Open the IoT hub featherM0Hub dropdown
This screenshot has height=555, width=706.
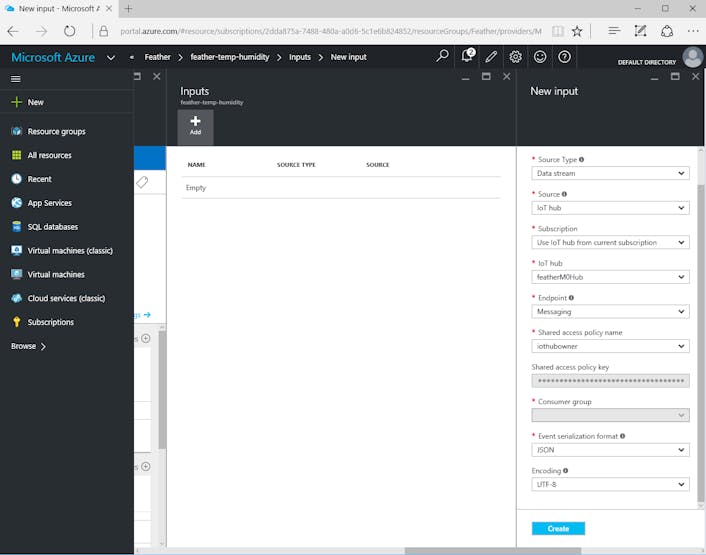(610, 277)
